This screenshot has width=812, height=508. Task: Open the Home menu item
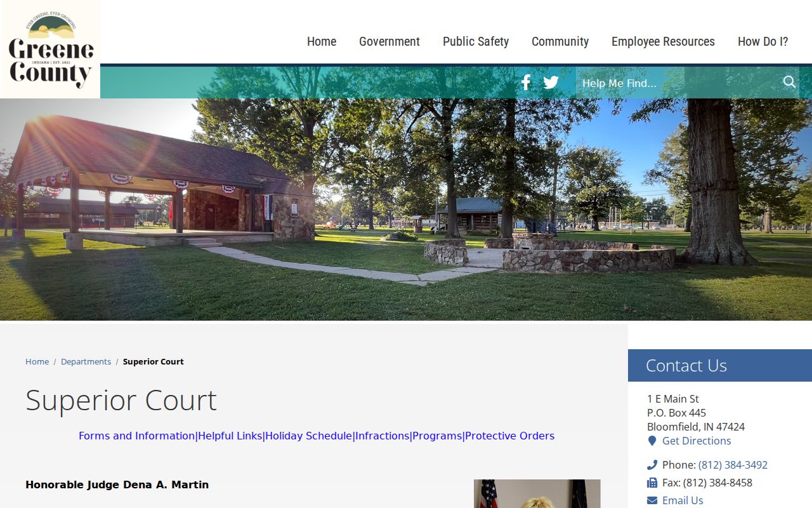pos(322,41)
